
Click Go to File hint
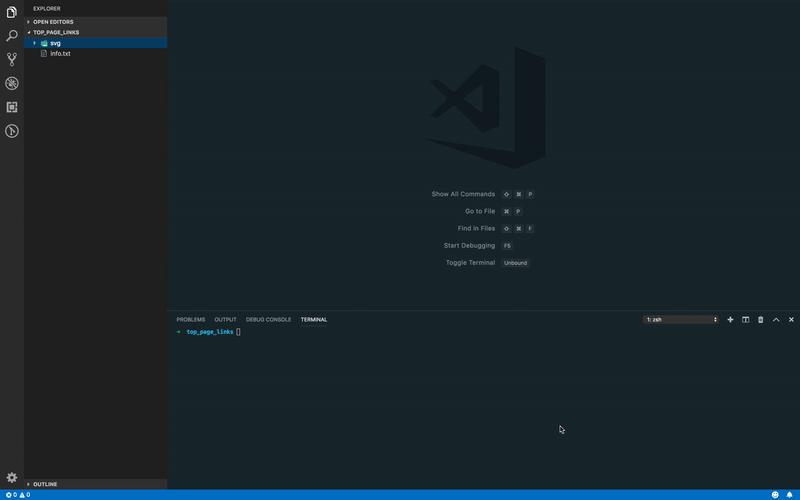tap(480, 211)
